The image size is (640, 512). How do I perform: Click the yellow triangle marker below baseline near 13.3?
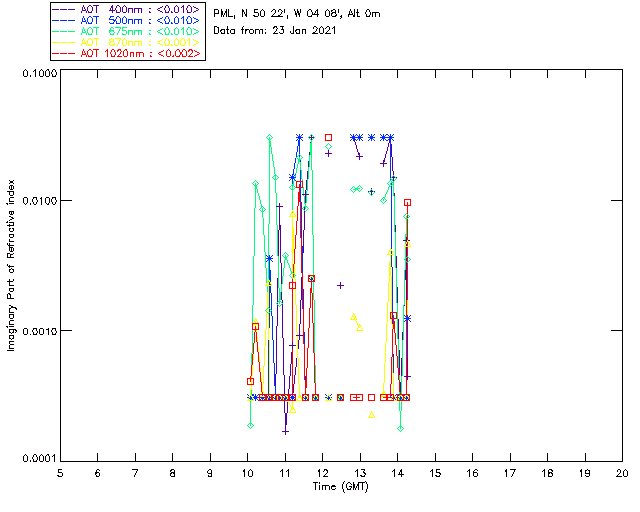(371, 415)
